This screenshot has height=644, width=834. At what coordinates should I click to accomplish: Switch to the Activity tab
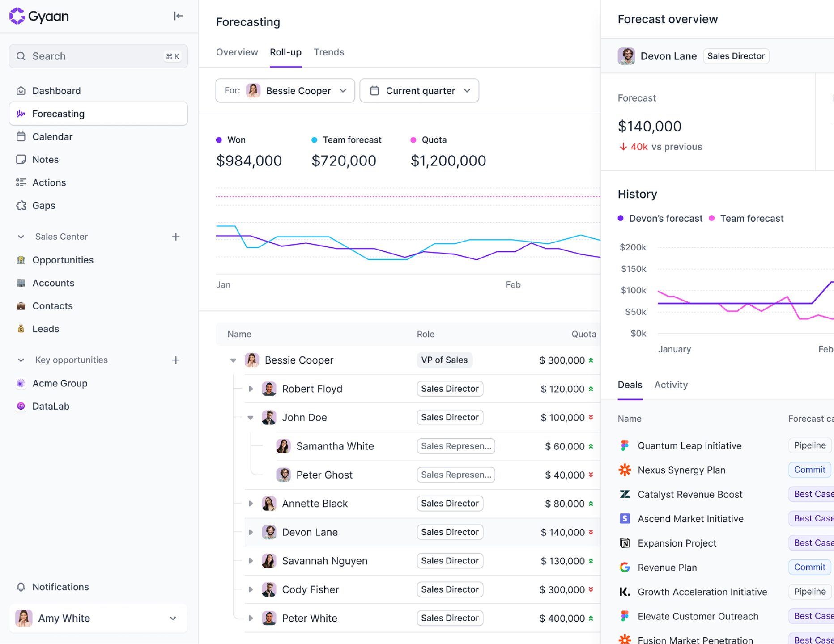671,385
